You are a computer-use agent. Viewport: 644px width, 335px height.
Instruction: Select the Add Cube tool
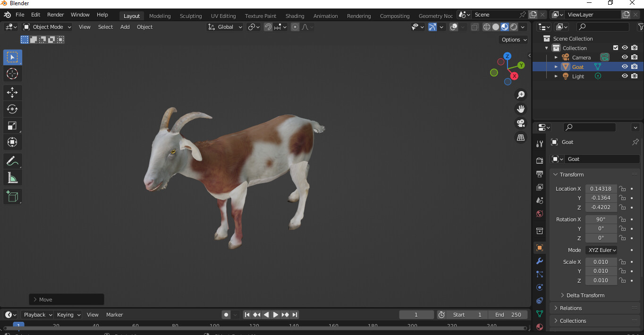pyautogui.click(x=12, y=196)
